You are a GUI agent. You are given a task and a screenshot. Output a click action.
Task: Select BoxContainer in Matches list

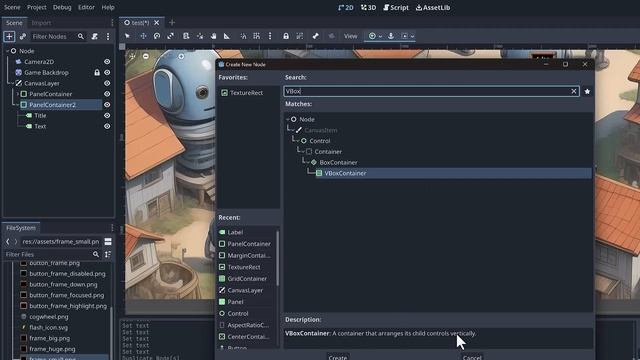pos(338,162)
